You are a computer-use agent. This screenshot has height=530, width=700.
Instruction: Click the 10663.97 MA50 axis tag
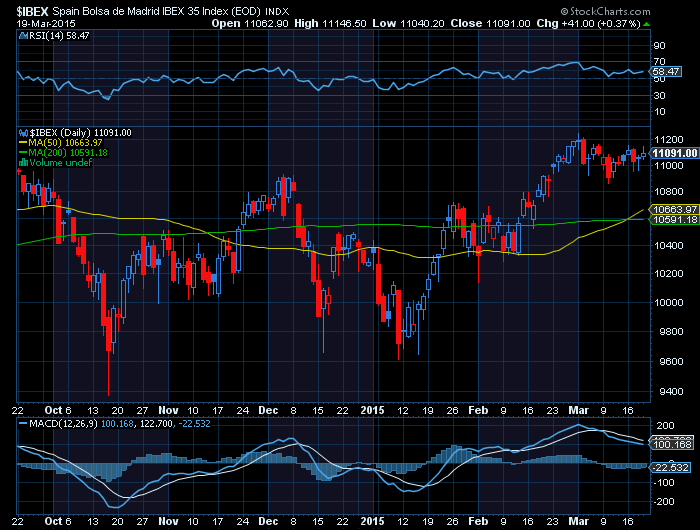click(x=674, y=209)
